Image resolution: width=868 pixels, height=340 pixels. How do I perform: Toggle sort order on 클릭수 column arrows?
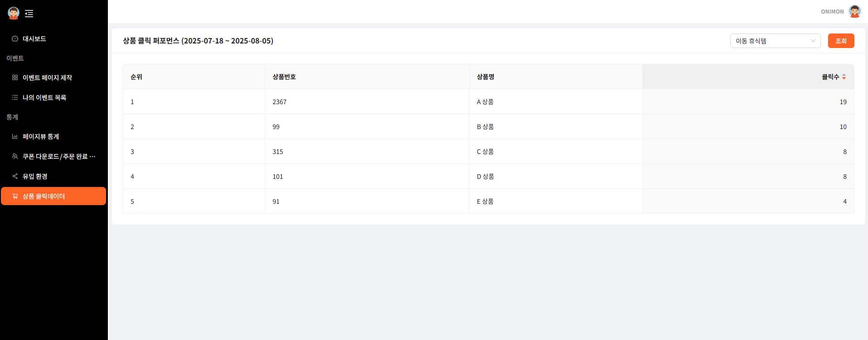pyautogui.click(x=844, y=77)
